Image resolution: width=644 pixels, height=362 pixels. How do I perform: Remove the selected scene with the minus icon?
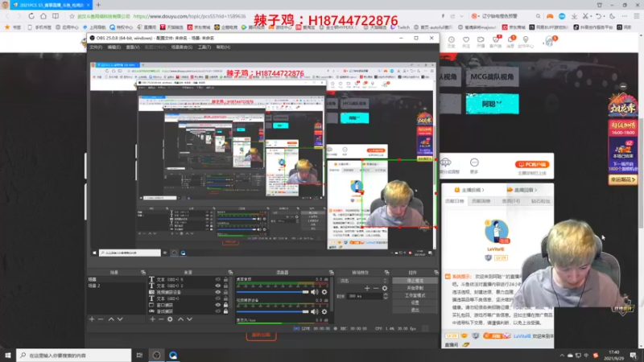[101, 319]
